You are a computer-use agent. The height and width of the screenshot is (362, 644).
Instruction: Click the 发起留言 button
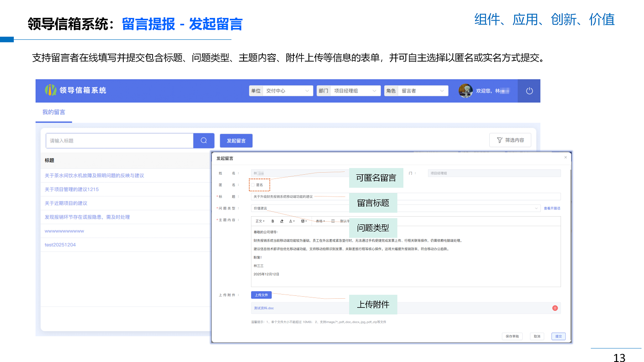236,140
